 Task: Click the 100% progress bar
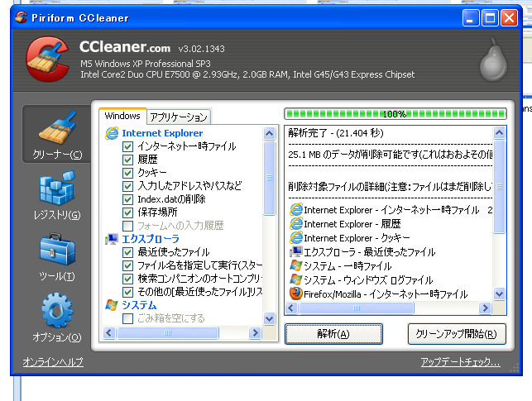(x=395, y=114)
